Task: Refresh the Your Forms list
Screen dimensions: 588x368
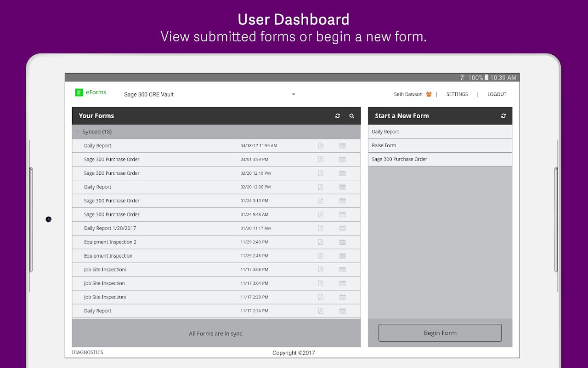Action: (x=338, y=116)
